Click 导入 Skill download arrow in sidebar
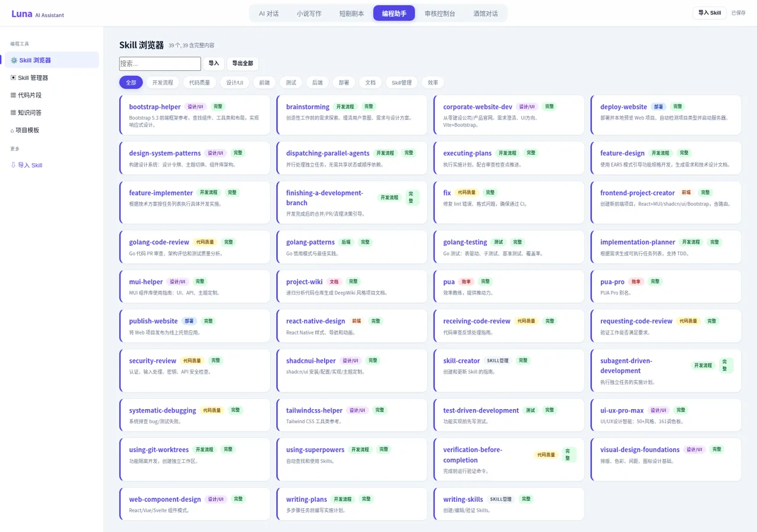This screenshot has height=532, width=757. click(x=14, y=165)
